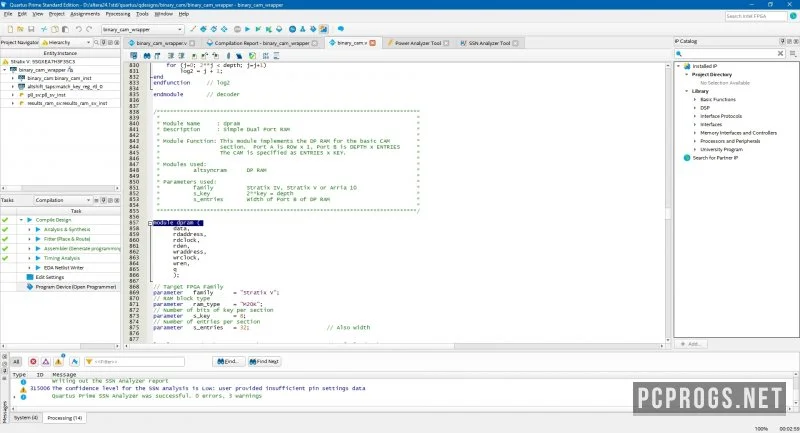Switch to Power Analyzer Tool tab

point(418,43)
